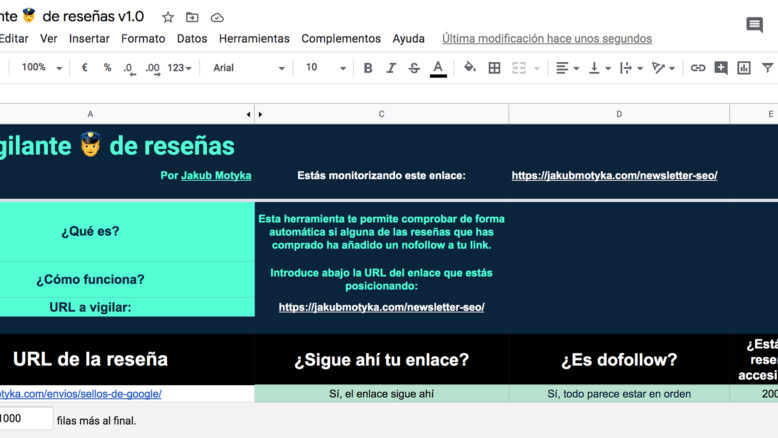
Task: Open the comments history icon
Action: 755,24
